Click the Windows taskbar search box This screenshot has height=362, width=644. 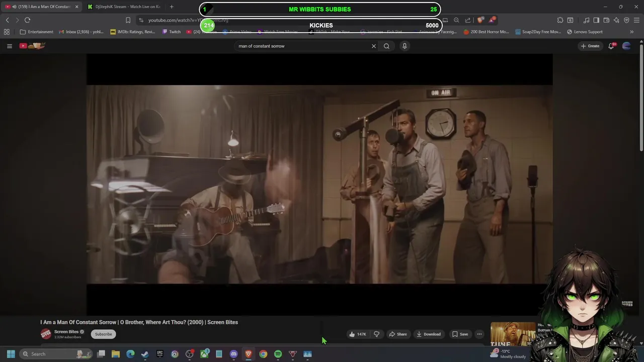[56, 354]
